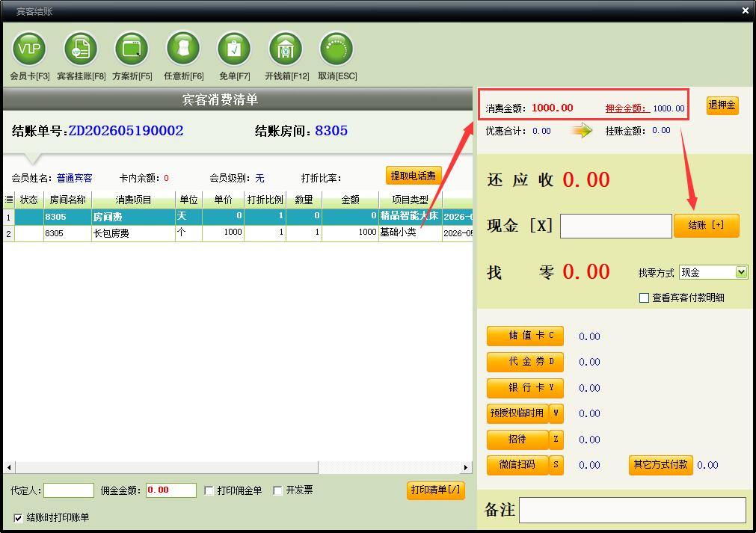Click the 退押金 button
This screenshot has width=756, height=533.
722,105
